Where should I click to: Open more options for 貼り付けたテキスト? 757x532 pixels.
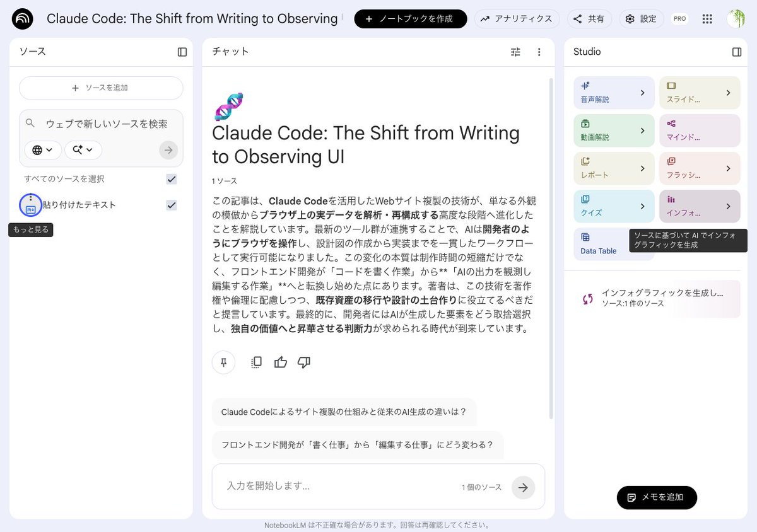point(31,198)
